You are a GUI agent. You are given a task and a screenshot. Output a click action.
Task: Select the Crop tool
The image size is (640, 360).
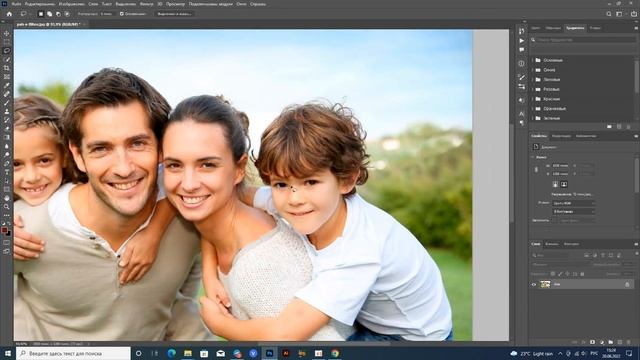7,68
